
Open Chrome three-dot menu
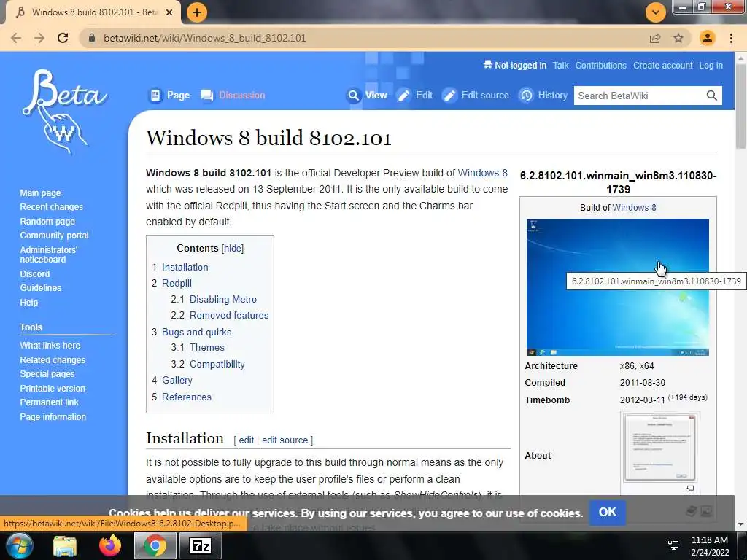(x=731, y=38)
